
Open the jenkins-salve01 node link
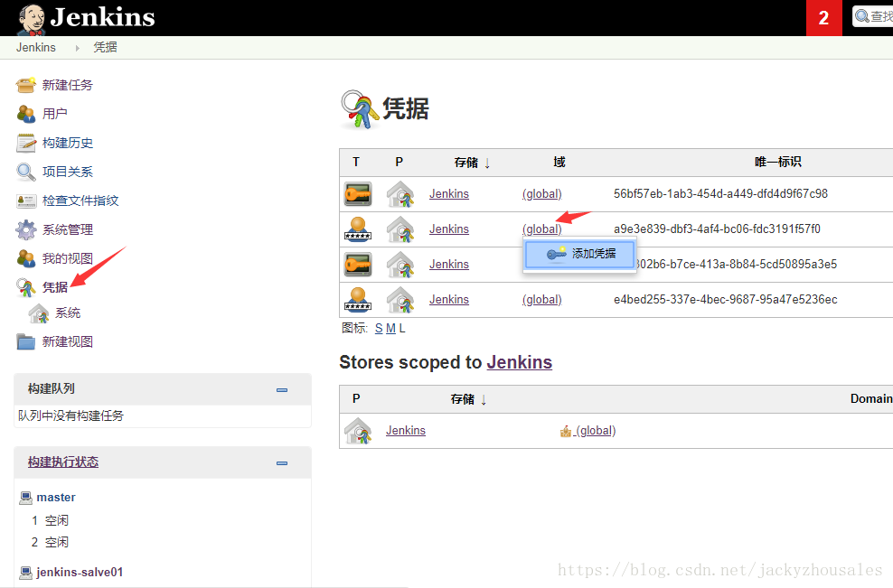click(x=80, y=572)
